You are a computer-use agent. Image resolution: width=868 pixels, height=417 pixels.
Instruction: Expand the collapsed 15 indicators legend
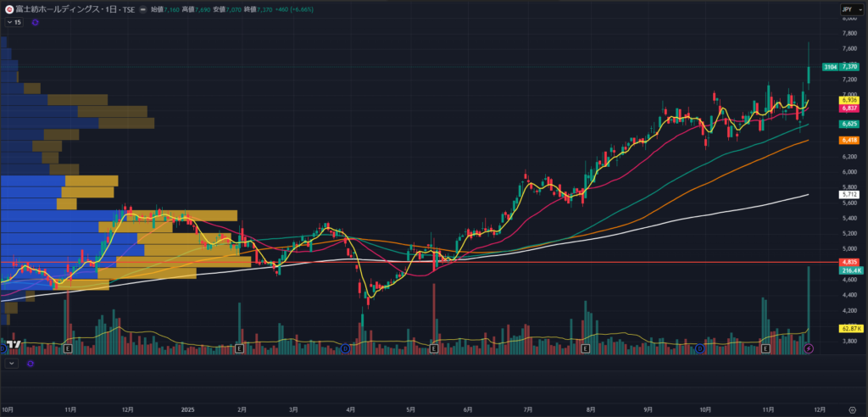tap(14, 22)
